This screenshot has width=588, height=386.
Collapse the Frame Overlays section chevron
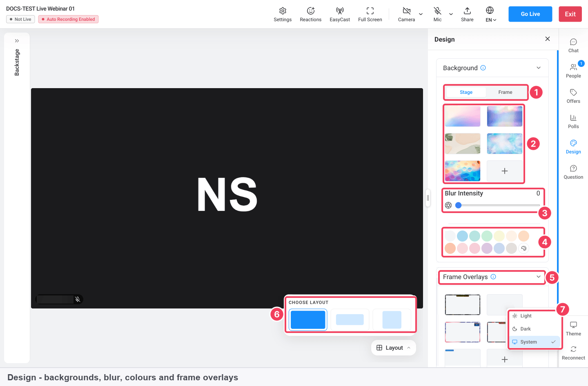(539, 277)
